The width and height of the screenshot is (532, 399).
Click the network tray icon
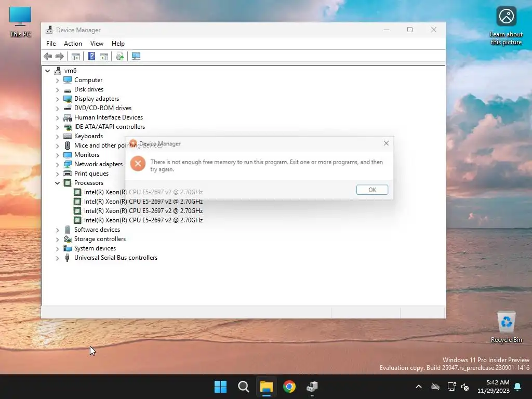[x=452, y=387]
